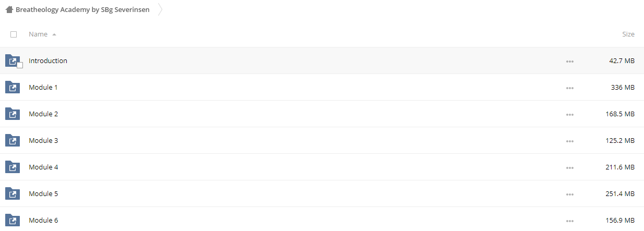Open Breatheology Academy breadcrumb link
This screenshot has width=644, height=231.
(x=82, y=9)
